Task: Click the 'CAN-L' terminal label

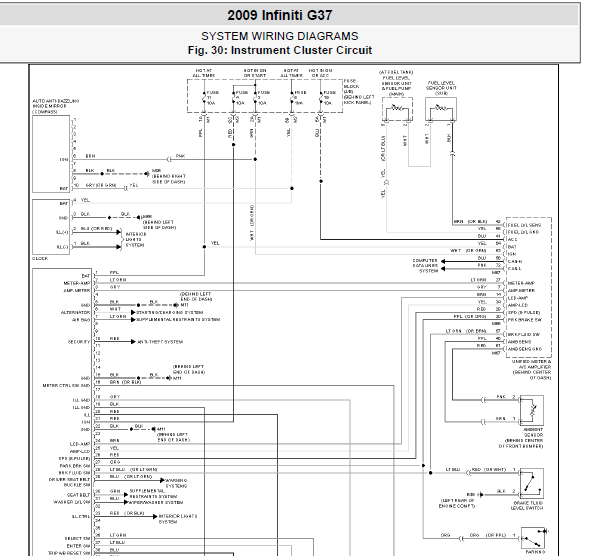Action: click(x=514, y=269)
